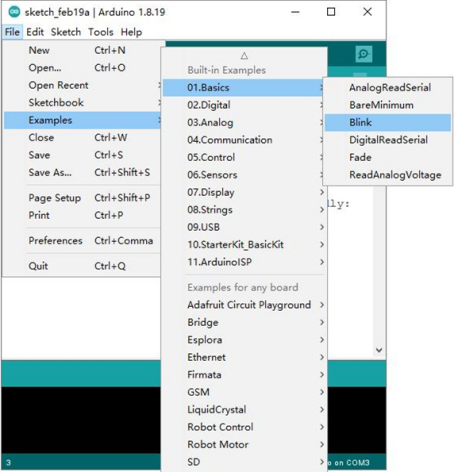
Task: Select Save As... menu entry
Action: point(82,172)
